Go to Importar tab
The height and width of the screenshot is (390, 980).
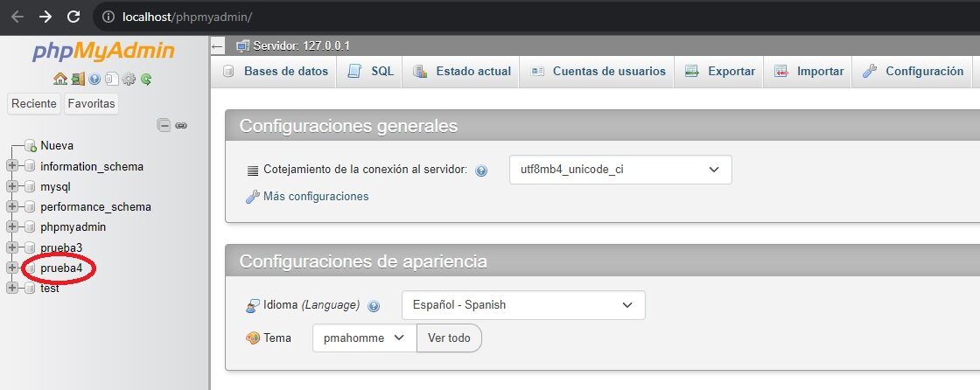(x=808, y=71)
